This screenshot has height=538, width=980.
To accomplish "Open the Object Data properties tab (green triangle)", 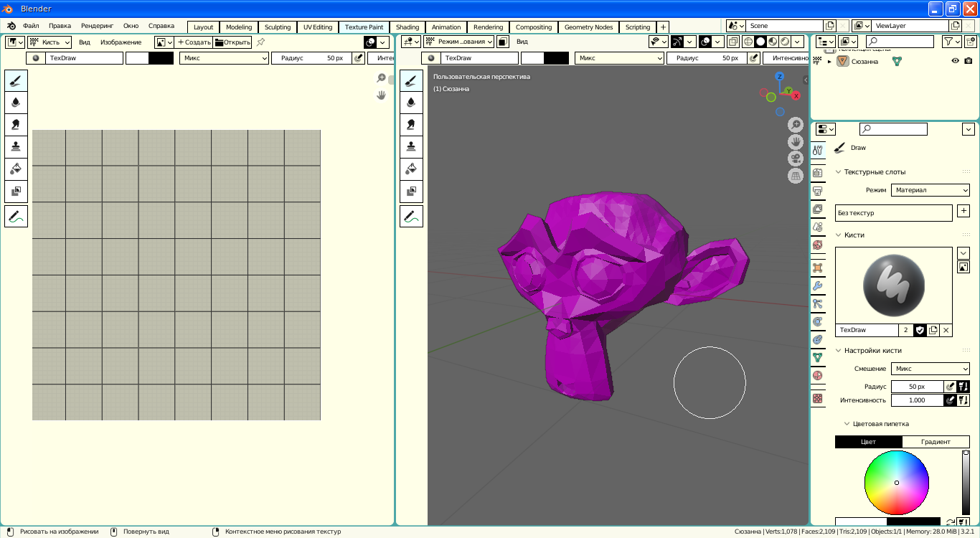I will pos(817,357).
